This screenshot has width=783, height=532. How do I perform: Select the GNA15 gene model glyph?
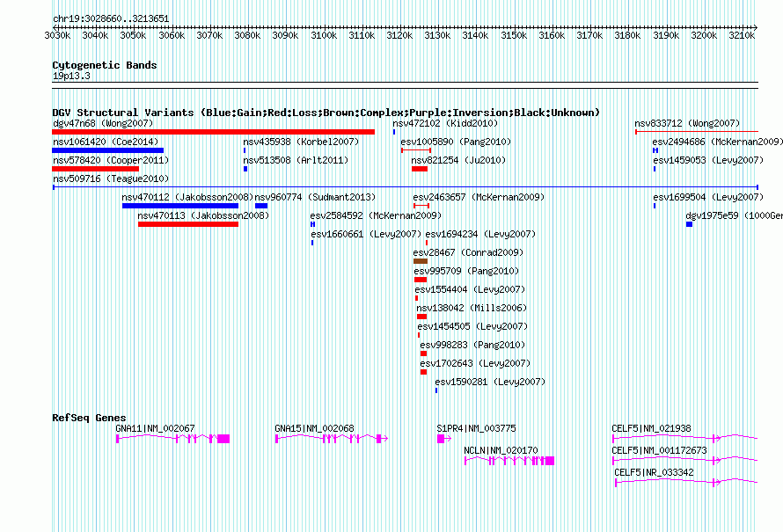pyautogui.click(x=332, y=439)
